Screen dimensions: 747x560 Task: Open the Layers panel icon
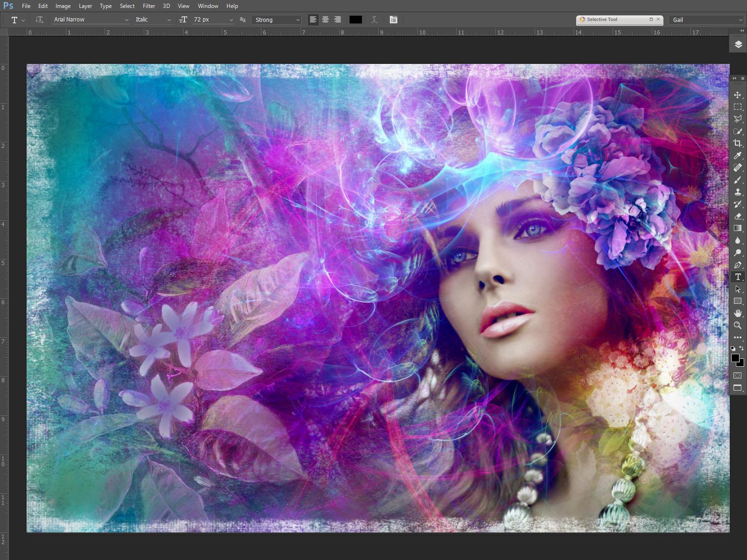pyautogui.click(x=738, y=44)
